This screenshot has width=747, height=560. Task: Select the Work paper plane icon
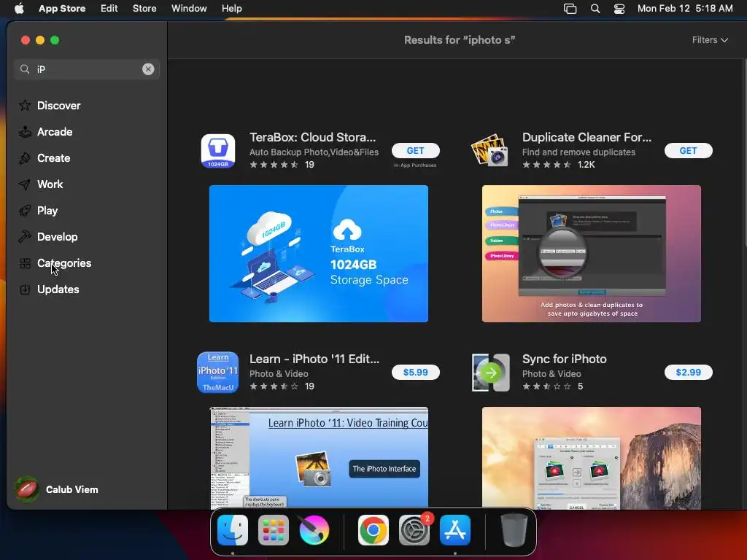coord(25,184)
